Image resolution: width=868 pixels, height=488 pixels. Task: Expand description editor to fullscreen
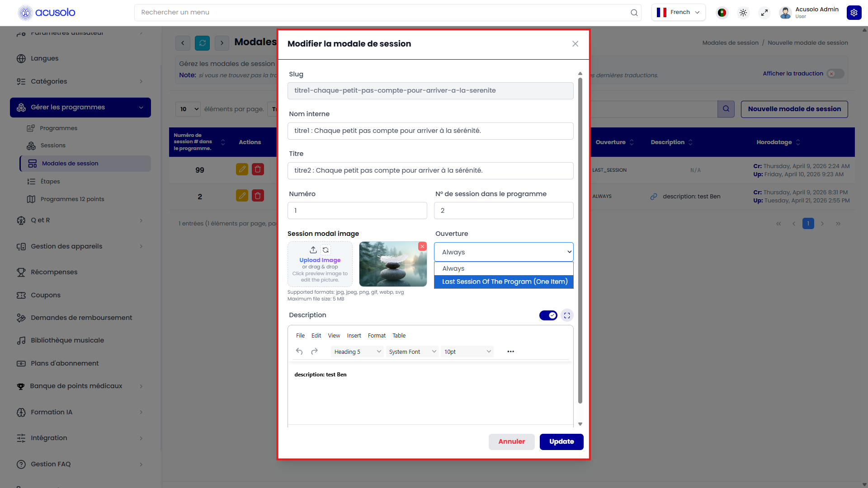tap(567, 315)
